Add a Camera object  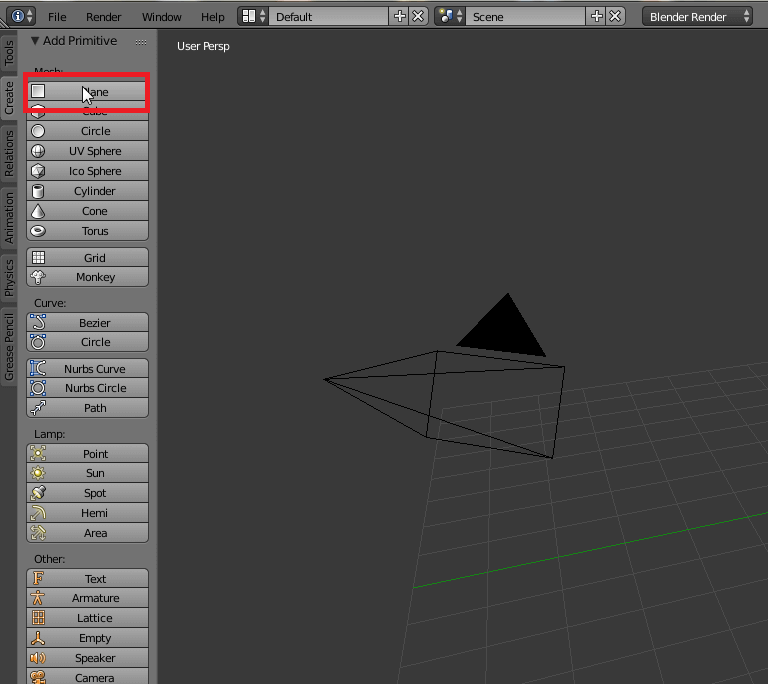pyautogui.click(x=87, y=677)
